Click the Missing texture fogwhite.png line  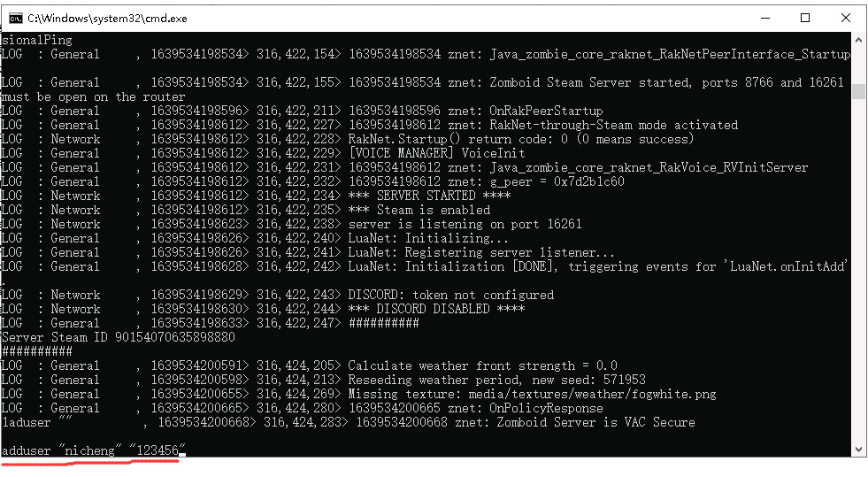358,394
